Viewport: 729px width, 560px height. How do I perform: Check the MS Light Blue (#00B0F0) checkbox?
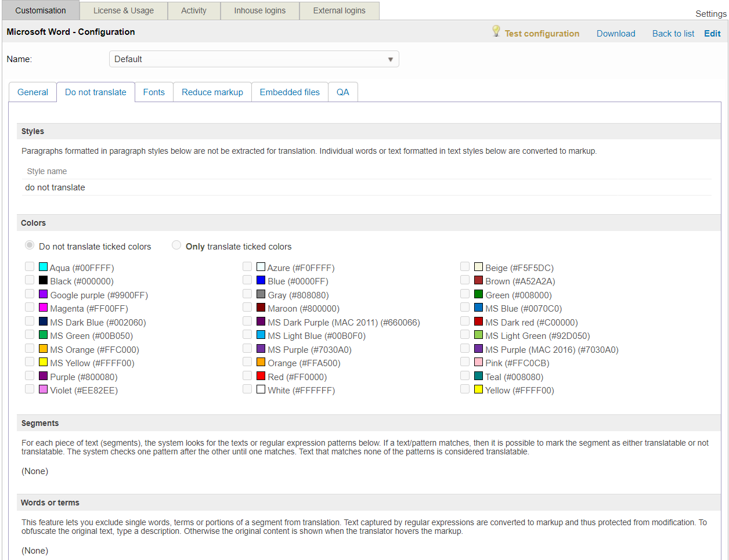tap(247, 334)
